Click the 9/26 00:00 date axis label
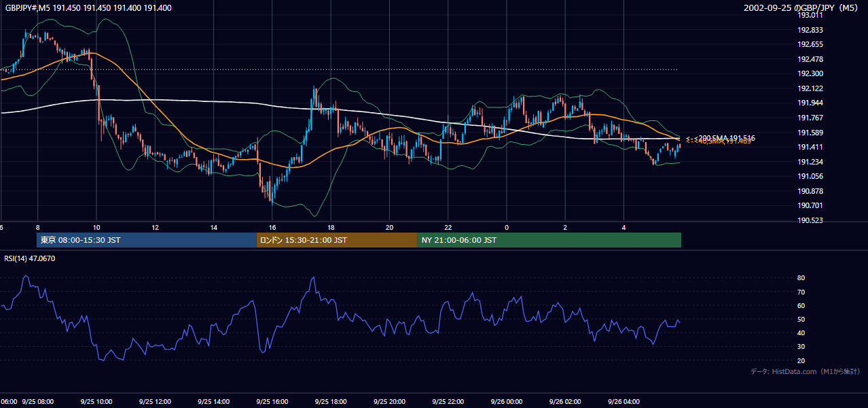The image size is (868, 408). tap(507, 401)
